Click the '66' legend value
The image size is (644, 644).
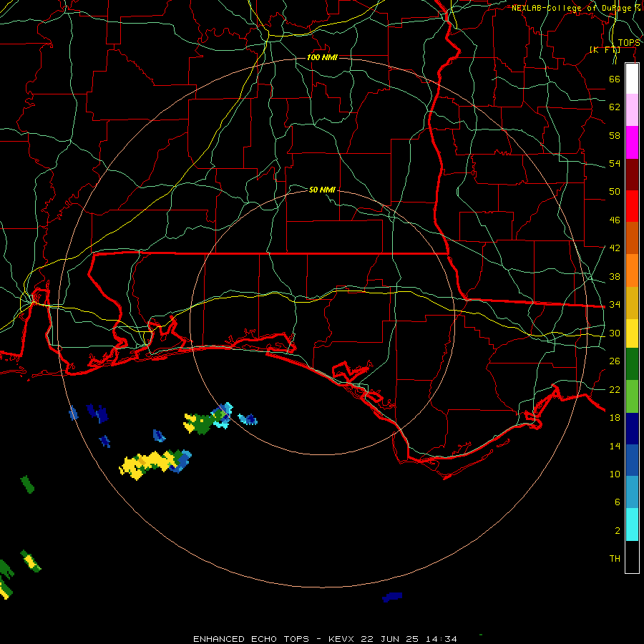pos(615,79)
